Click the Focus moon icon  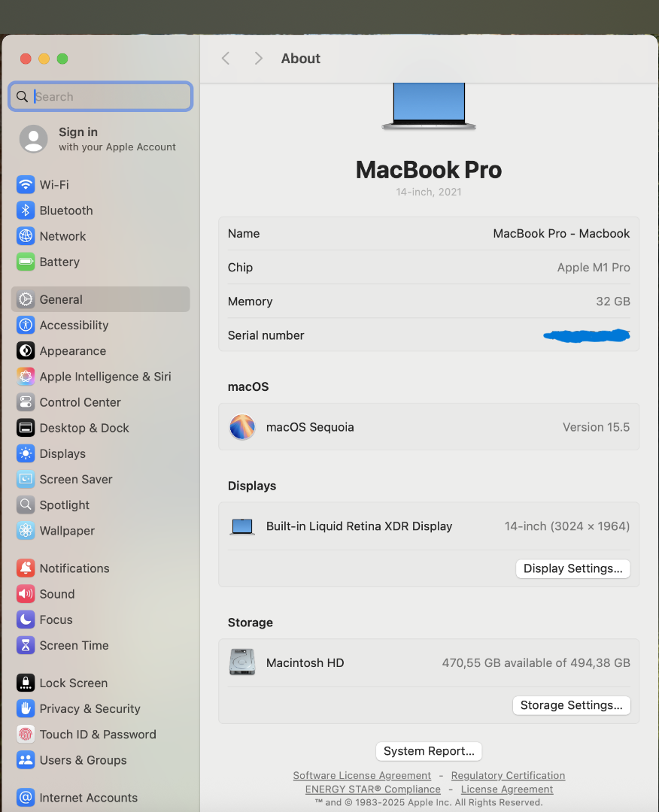coord(26,620)
